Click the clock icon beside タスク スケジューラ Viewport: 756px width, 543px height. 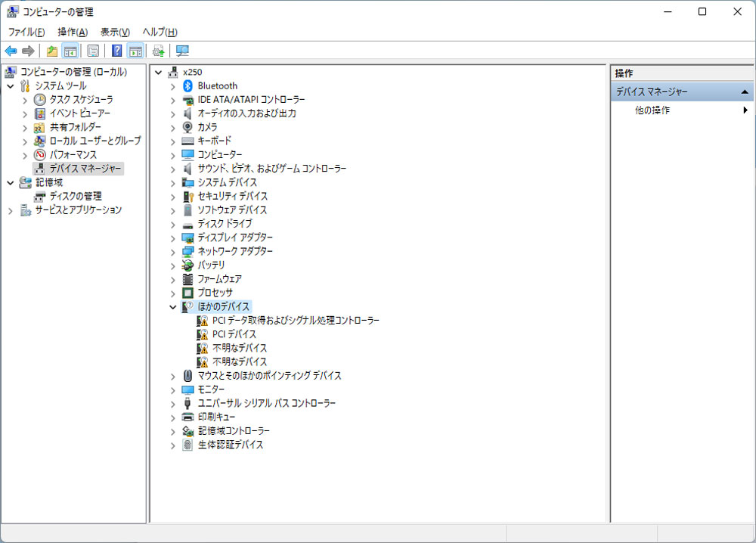pyautogui.click(x=39, y=100)
